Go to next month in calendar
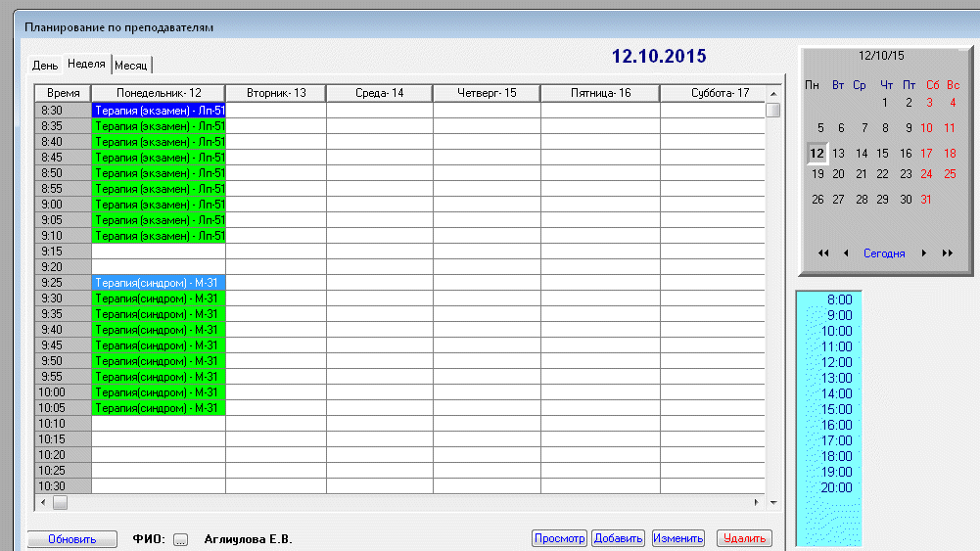980x551 pixels. (x=923, y=253)
